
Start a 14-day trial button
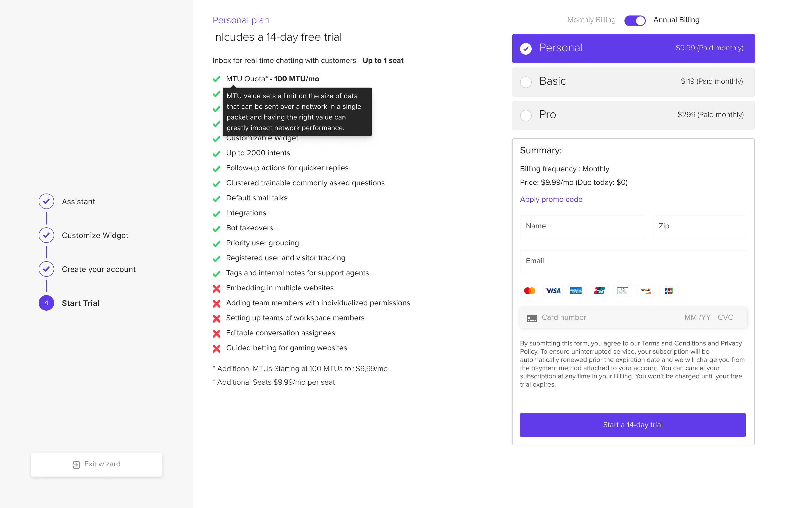632,425
